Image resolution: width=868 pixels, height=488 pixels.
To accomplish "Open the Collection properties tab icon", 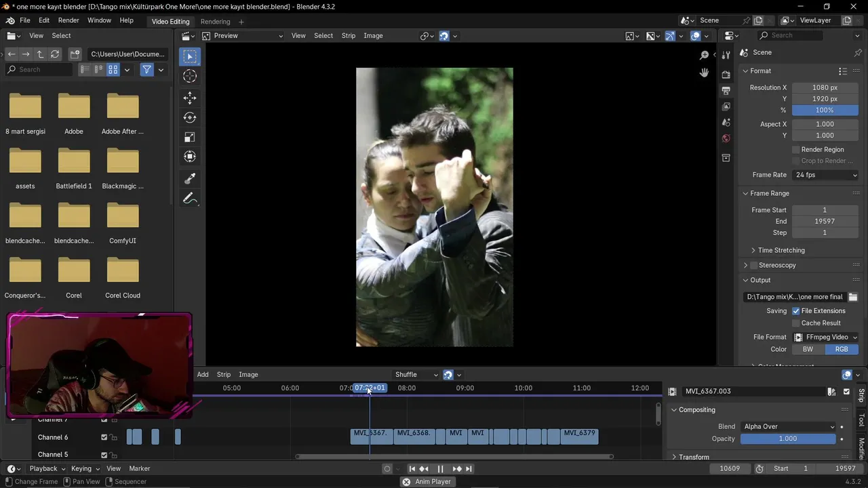I will [x=726, y=158].
